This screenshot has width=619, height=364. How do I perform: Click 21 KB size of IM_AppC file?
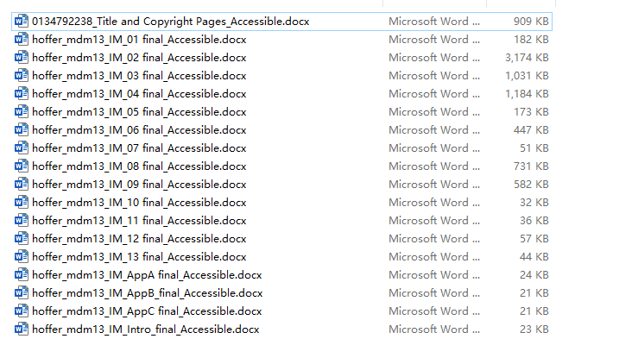point(534,311)
